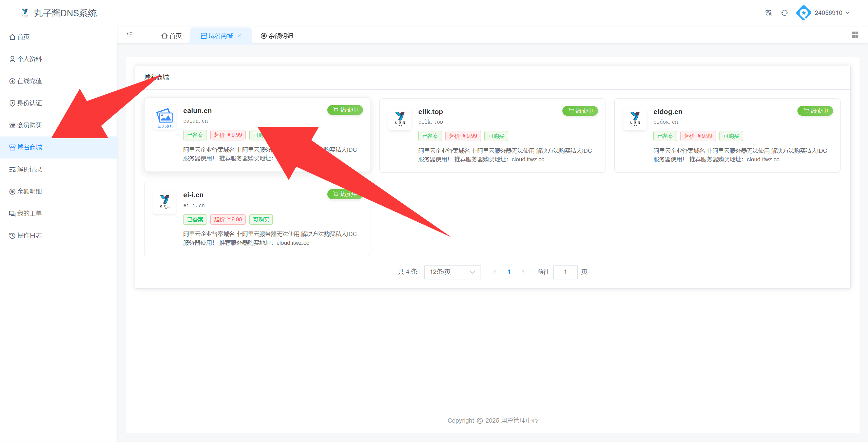This screenshot has height=442, width=868.
Task: Click the refresh icon in header
Action: pos(784,13)
